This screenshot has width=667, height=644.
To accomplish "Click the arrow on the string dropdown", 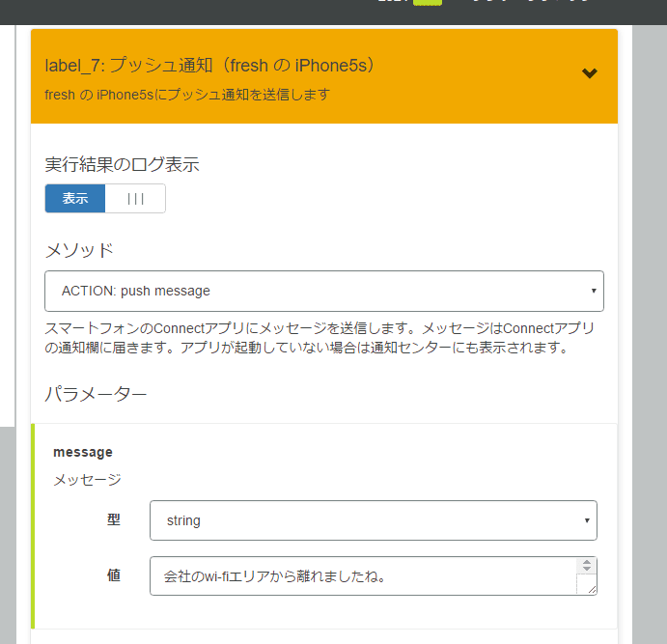I will (x=586, y=521).
